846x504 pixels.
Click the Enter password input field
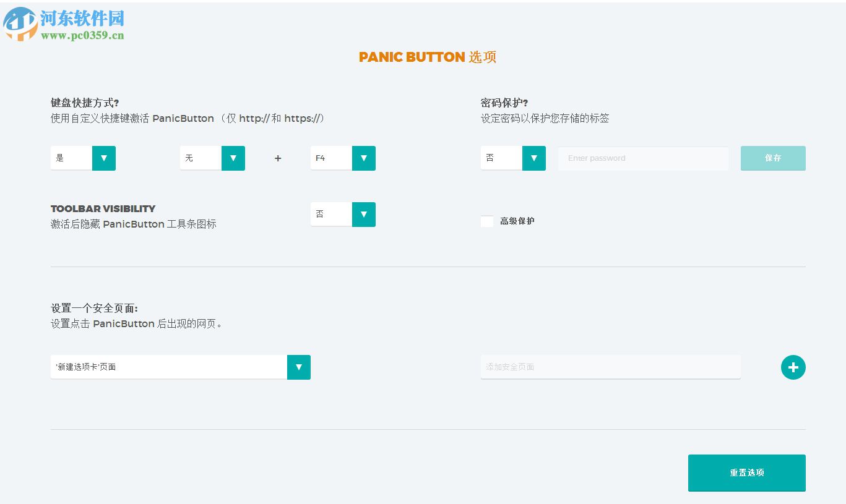(643, 158)
